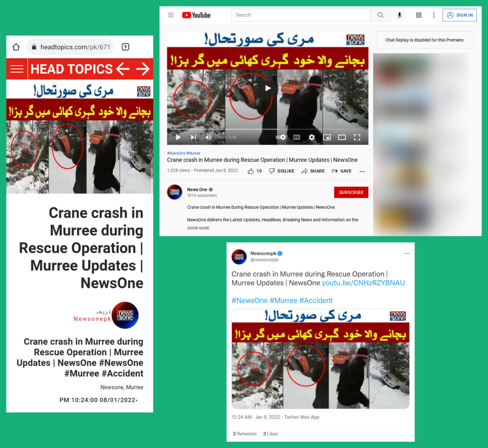The width and height of the screenshot is (488, 448).
Task: Open the settings gear in video player
Action: (x=312, y=137)
